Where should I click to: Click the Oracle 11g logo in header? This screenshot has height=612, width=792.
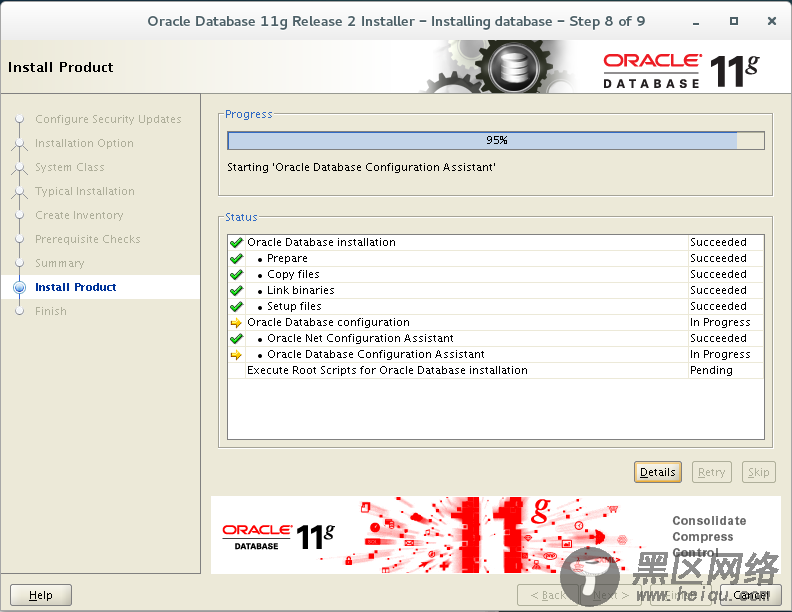tap(680, 71)
